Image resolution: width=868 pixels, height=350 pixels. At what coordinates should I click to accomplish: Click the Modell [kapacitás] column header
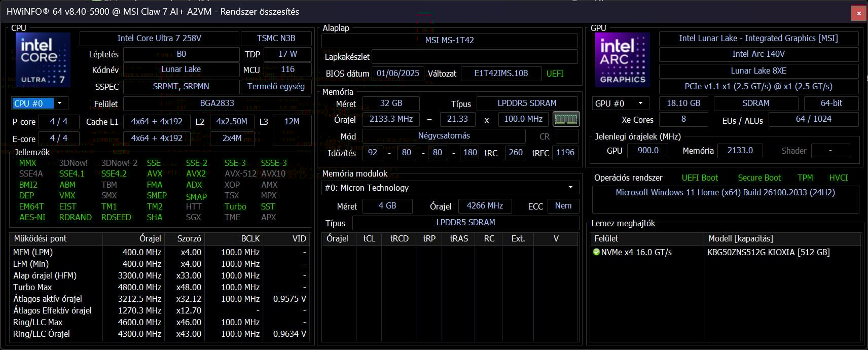click(x=740, y=238)
